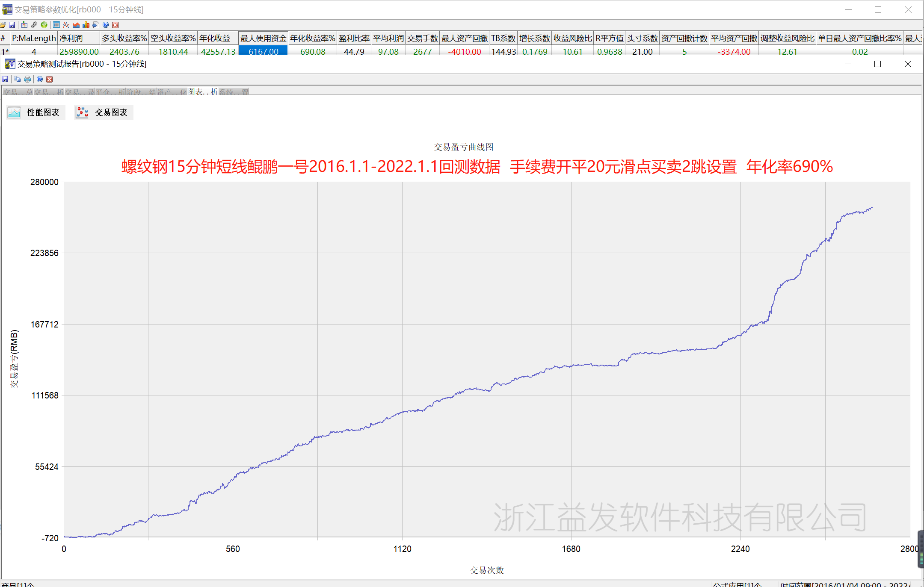The height and width of the screenshot is (587, 924).
Task: Select the highlighted 6167.00 cell
Action: tap(263, 51)
